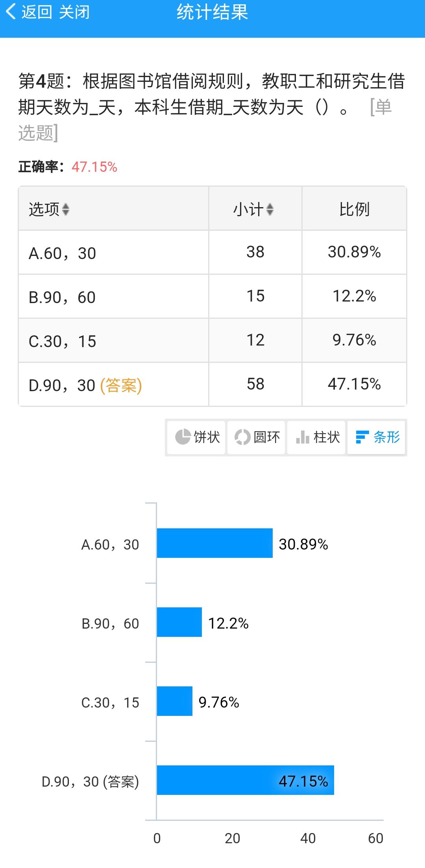Sort by the 选项 column arrows
The height and width of the screenshot is (868, 425).
pyautogui.click(x=66, y=209)
